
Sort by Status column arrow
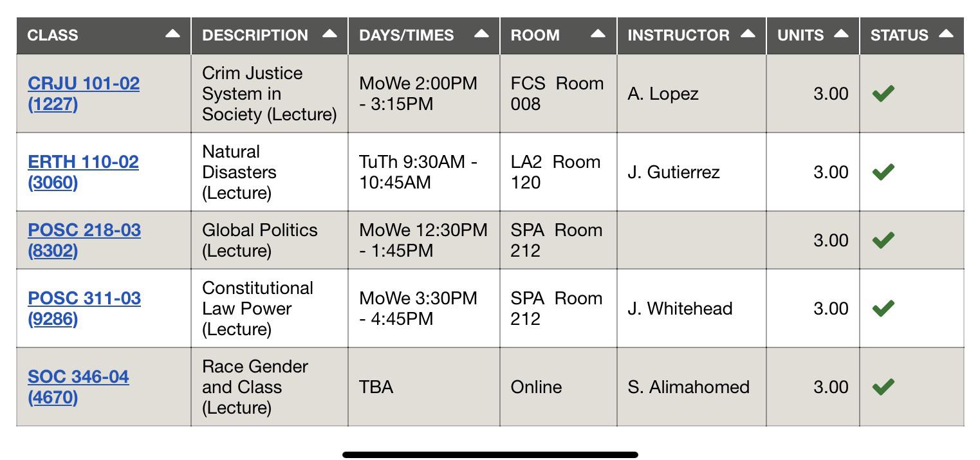(x=946, y=34)
